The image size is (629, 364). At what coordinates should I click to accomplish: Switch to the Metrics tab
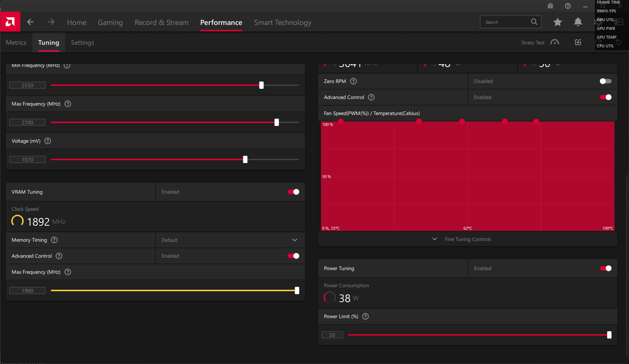(16, 43)
